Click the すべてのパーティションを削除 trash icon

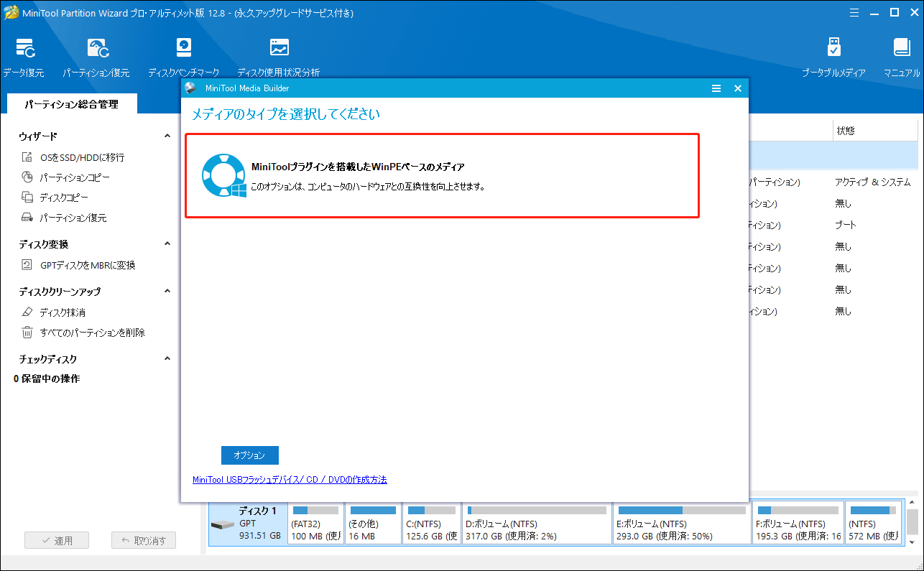tap(27, 333)
